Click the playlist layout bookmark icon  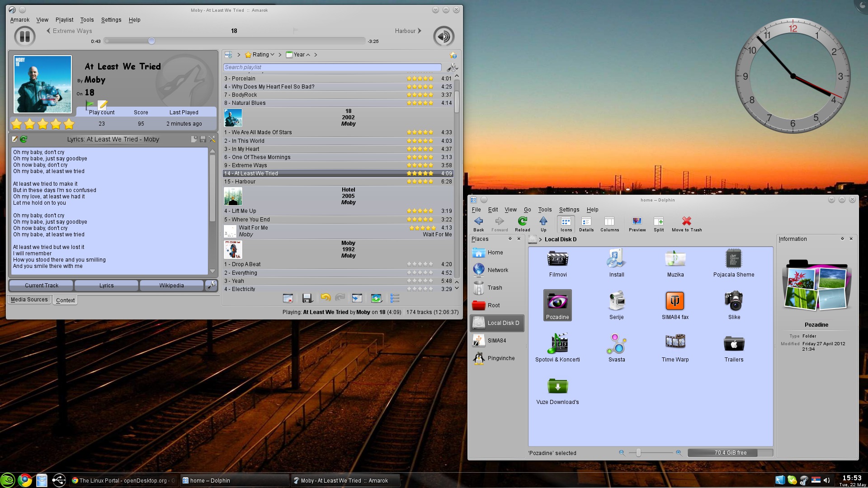[x=453, y=55]
